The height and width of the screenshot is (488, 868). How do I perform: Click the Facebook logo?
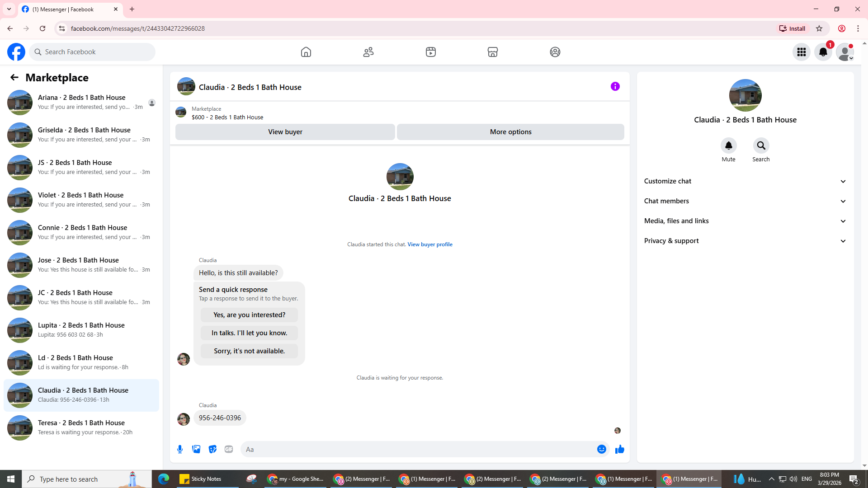pos(16,52)
